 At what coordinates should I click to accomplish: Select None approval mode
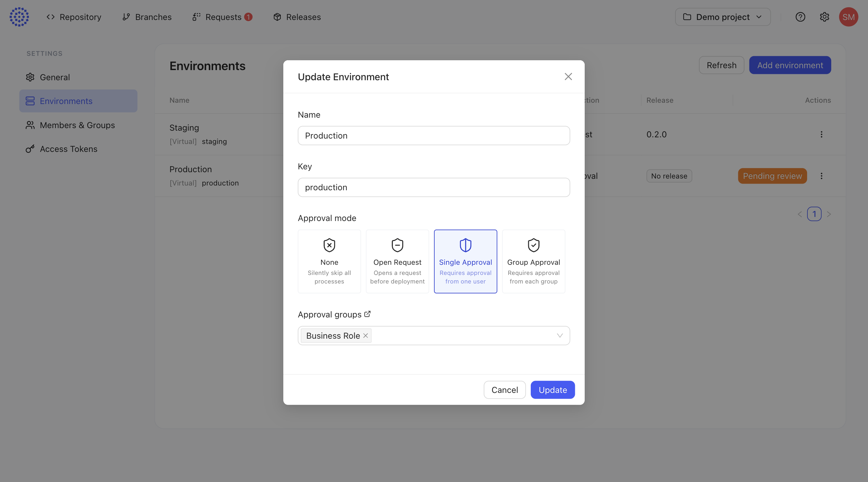[x=329, y=261]
